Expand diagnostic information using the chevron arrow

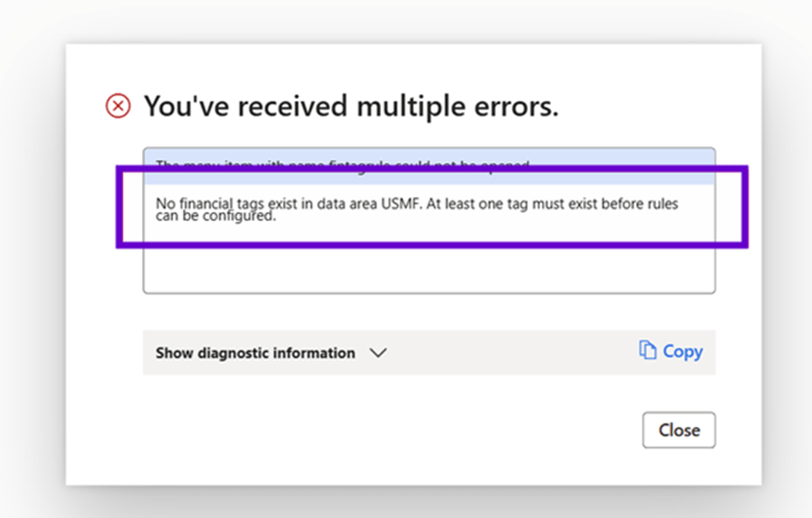click(378, 353)
